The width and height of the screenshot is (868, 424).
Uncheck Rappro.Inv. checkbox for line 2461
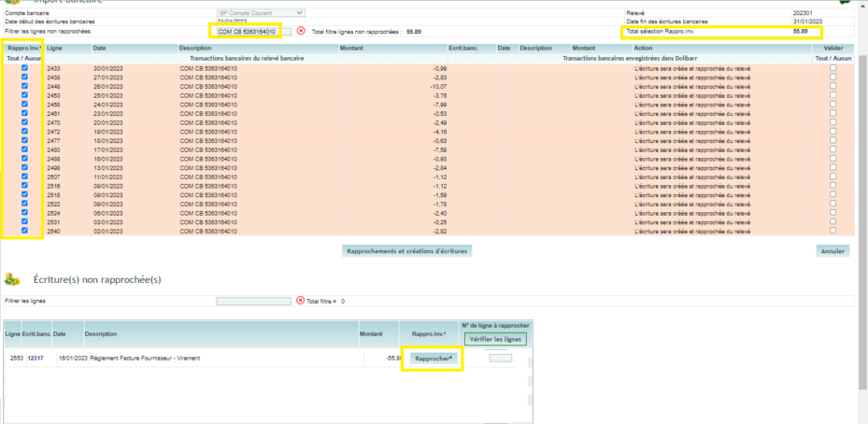tap(24, 113)
